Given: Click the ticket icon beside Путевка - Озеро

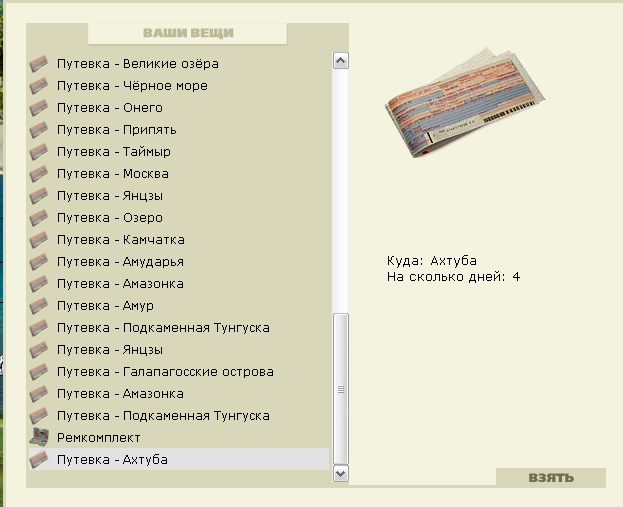Looking at the screenshot, I should 39,217.
